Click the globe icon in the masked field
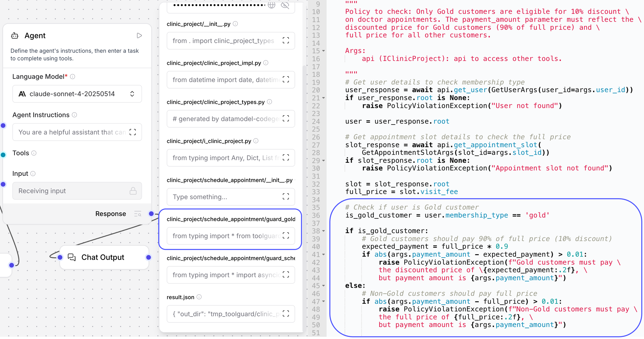Viewport: 644px width, 339px height. click(x=271, y=5)
